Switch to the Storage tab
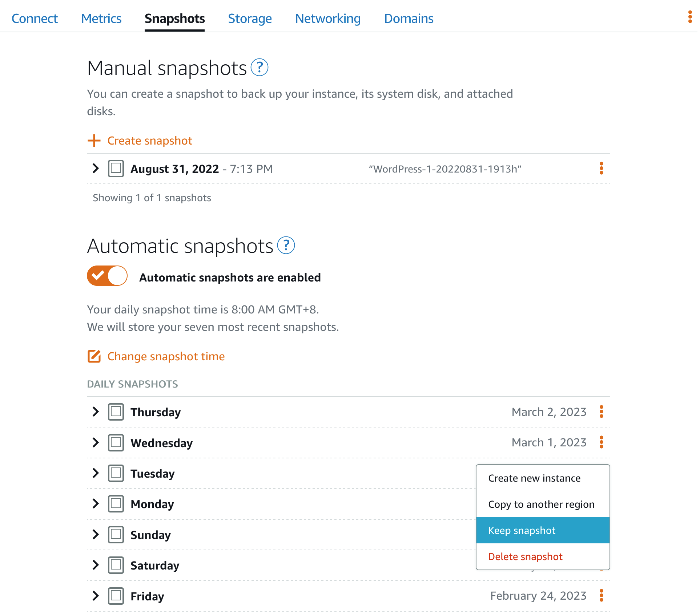The width and height of the screenshot is (700, 616). 250,18
